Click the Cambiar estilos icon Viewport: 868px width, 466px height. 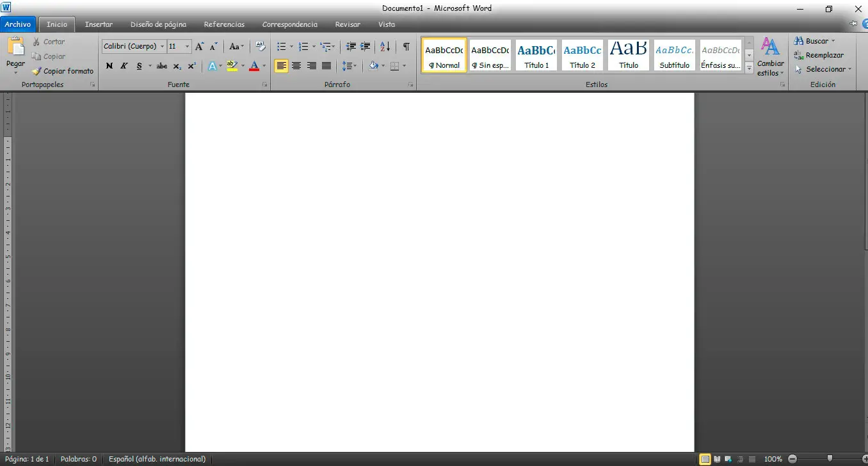pyautogui.click(x=770, y=47)
